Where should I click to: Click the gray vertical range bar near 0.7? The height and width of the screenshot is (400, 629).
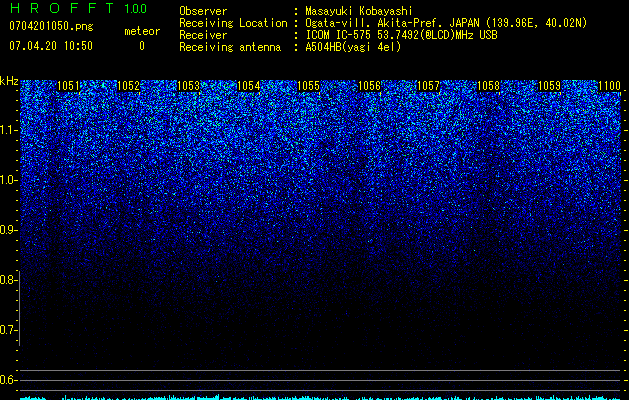20,308
